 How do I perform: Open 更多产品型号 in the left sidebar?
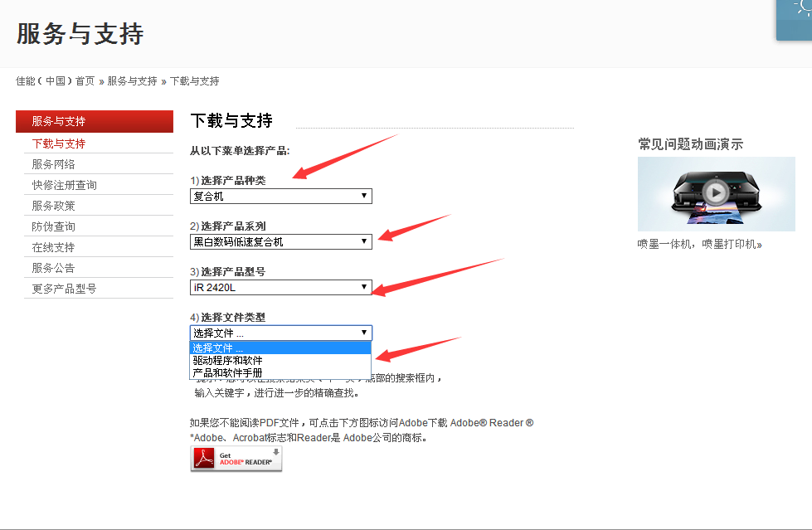(64, 289)
